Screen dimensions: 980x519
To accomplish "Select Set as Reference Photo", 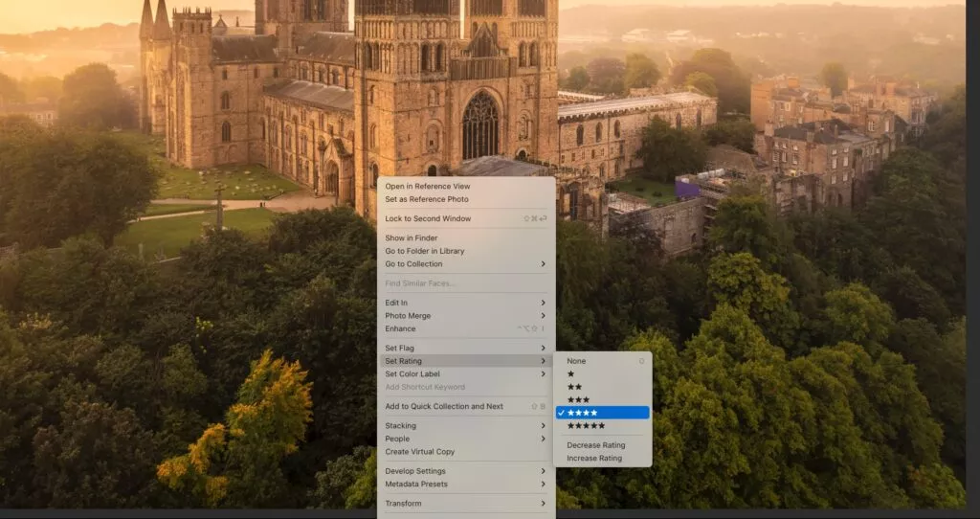I will pyautogui.click(x=427, y=199).
